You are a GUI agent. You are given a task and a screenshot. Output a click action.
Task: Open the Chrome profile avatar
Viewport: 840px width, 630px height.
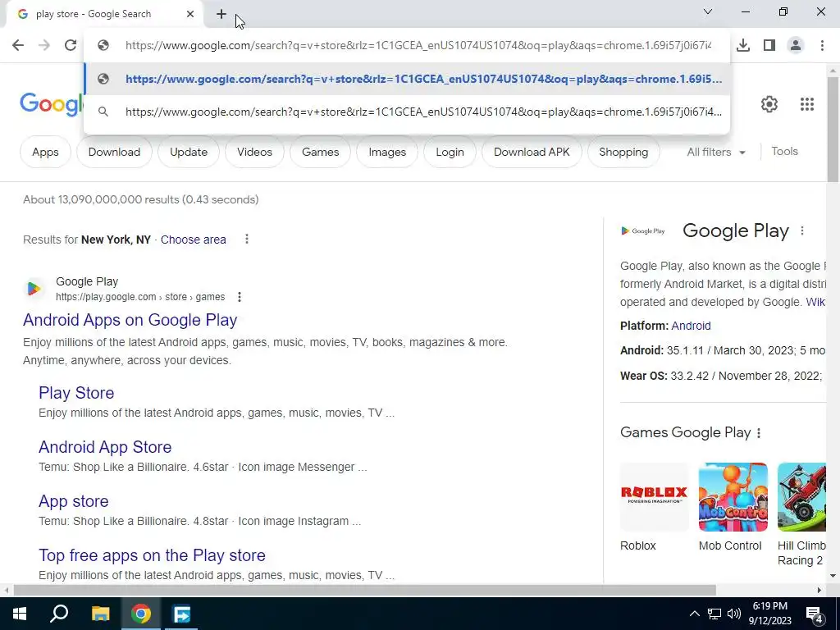point(796,45)
